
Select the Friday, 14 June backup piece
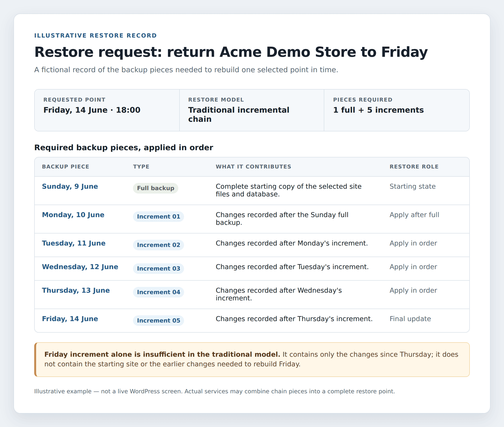tap(70, 318)
